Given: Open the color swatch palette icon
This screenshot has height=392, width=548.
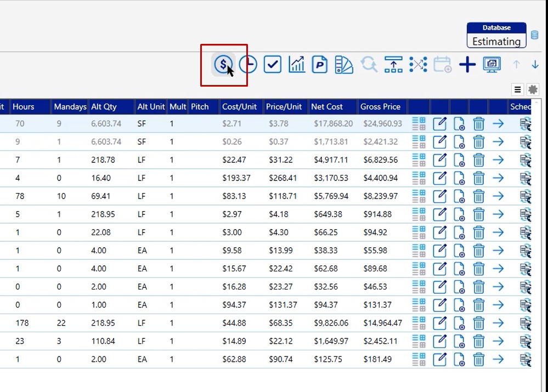Looking at the screenshot, I should pyautogui.click(x=344, y=65).
